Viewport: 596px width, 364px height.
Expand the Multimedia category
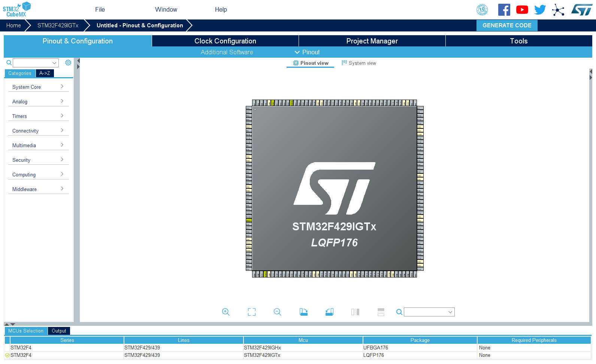click(38, 145)
